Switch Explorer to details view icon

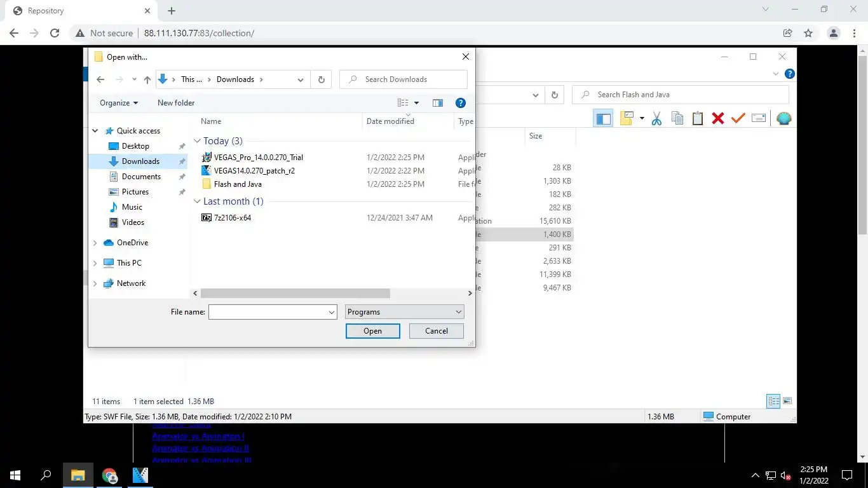(x=773, y=401)
